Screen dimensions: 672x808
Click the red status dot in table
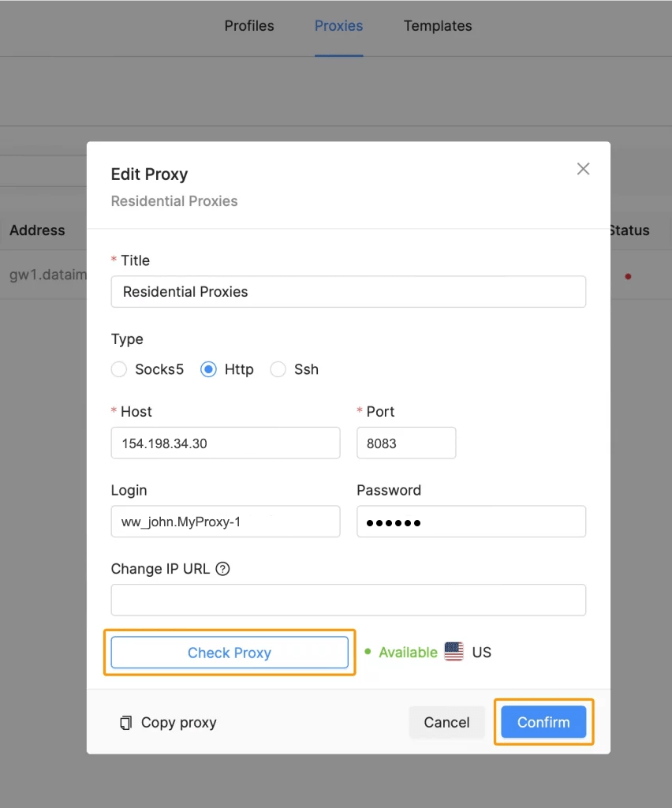[627, 276]
